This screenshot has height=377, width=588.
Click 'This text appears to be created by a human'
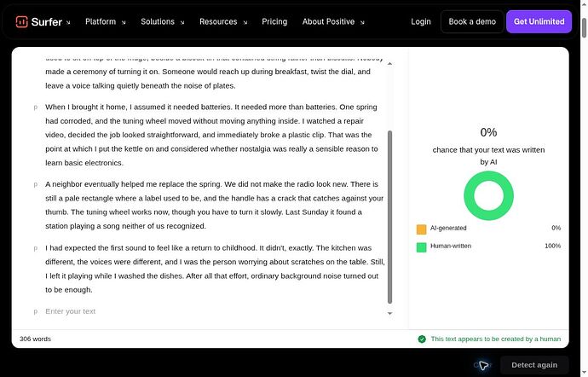[x=496, y=339]
